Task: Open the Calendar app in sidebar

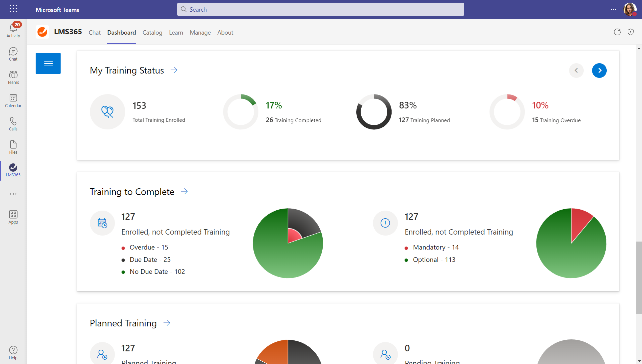Action: tap(13, 100)
